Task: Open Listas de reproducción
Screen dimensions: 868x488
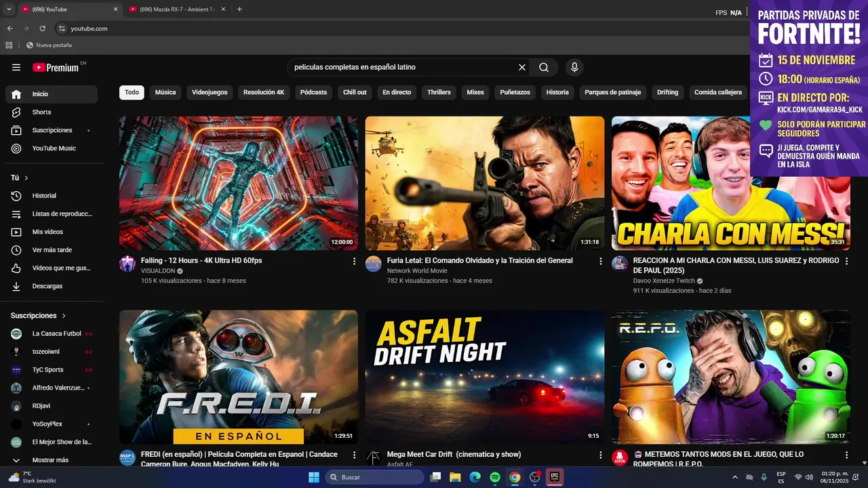Action: pyautogui.click(x=52, y=213)
